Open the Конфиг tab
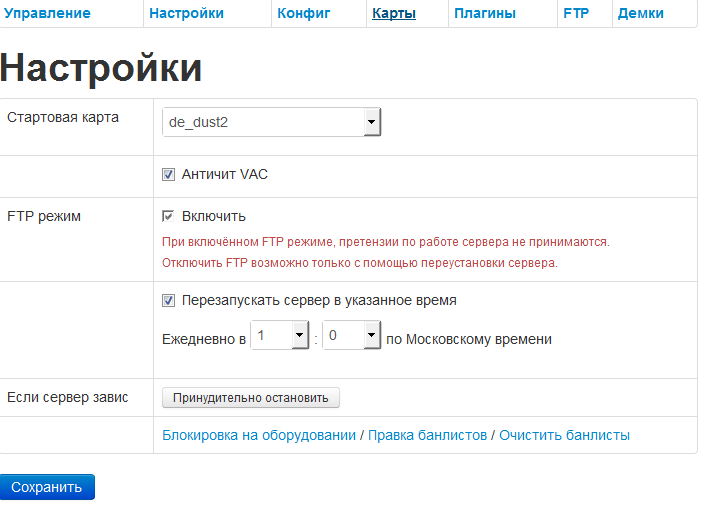This screenshot has height=505, width=709. 303,14
